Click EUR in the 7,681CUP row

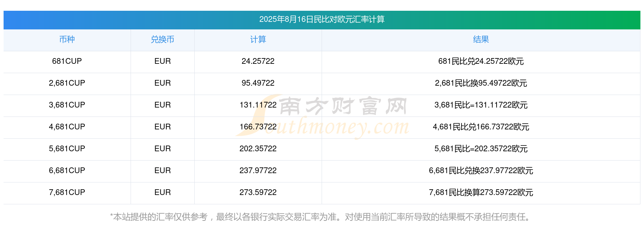[162, 192]
